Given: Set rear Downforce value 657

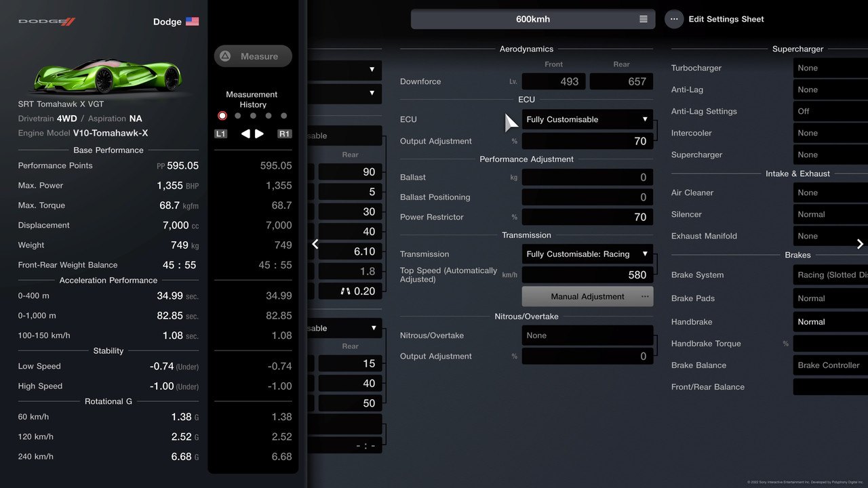Looking at the screenshot, I should coord(621,81).
